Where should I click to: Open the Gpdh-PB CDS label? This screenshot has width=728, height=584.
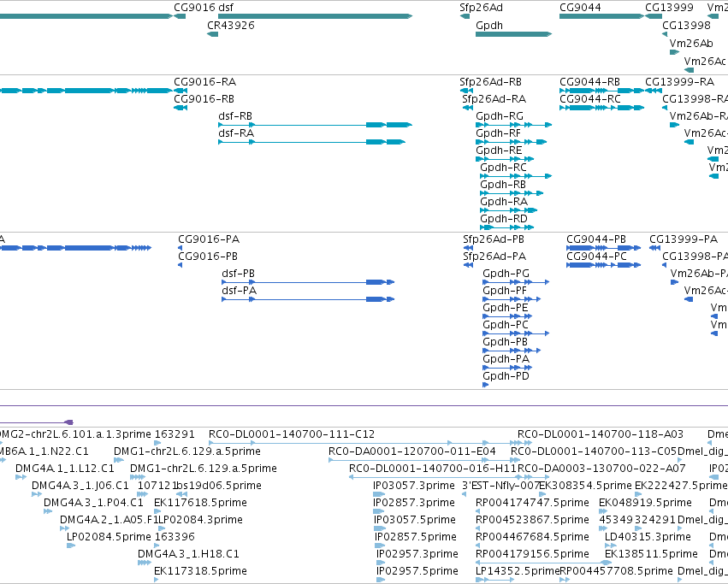(x=505, y=342)
